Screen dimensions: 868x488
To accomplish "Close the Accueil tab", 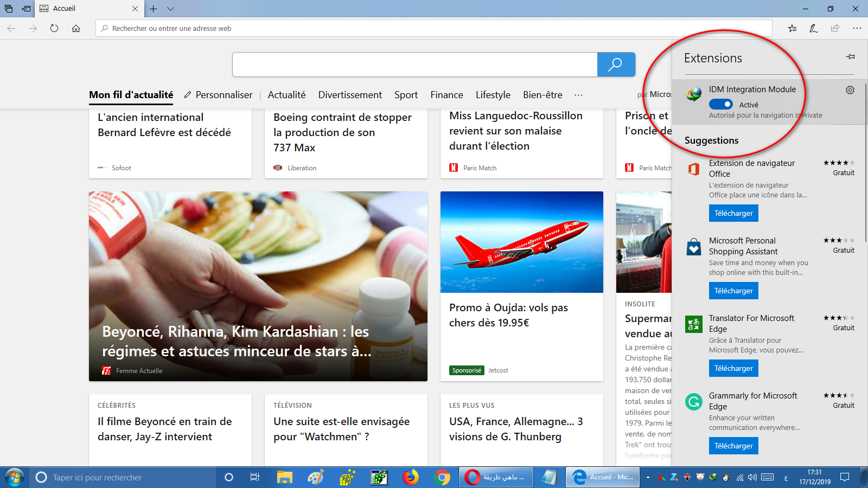I will (x=135, y=9).
